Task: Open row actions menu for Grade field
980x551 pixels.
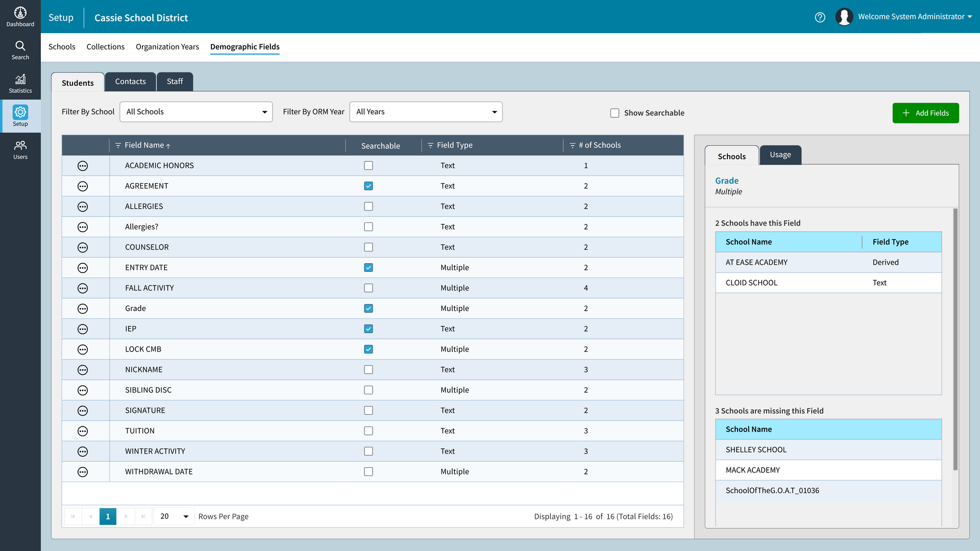Action: pos(83,308)
